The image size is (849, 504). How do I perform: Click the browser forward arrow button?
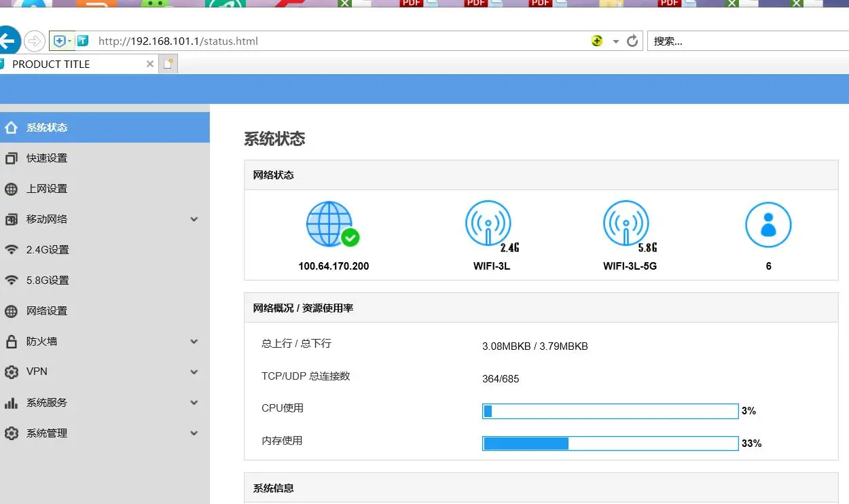coord(35,41)
